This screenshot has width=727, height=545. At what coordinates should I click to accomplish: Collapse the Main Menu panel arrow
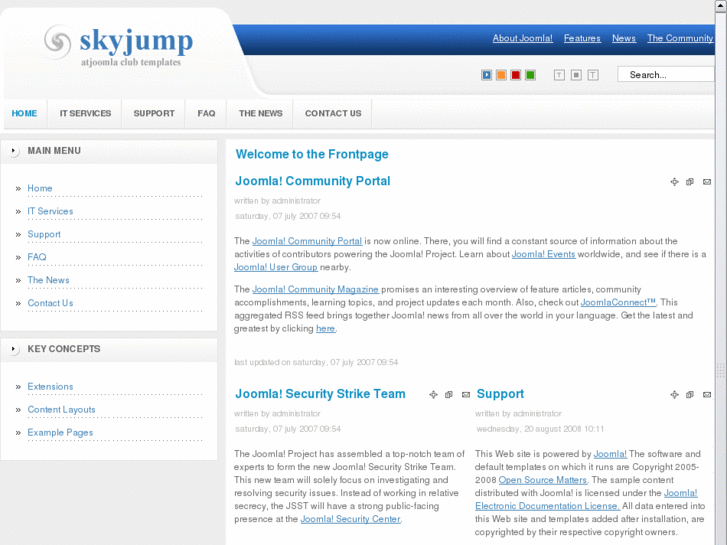[x=13, y=151]
